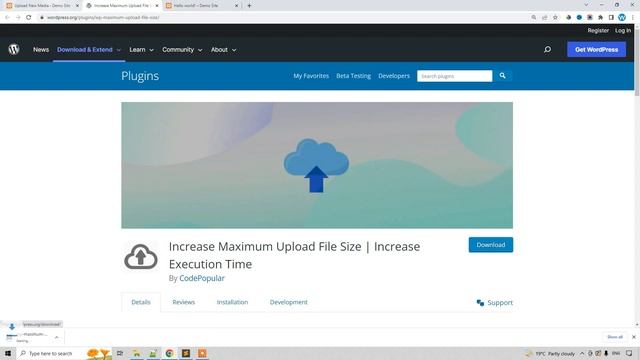Image resolution: width=640 pixels, height=360 pixels.
Task: Open the Support link
Action: pos(500,302)
